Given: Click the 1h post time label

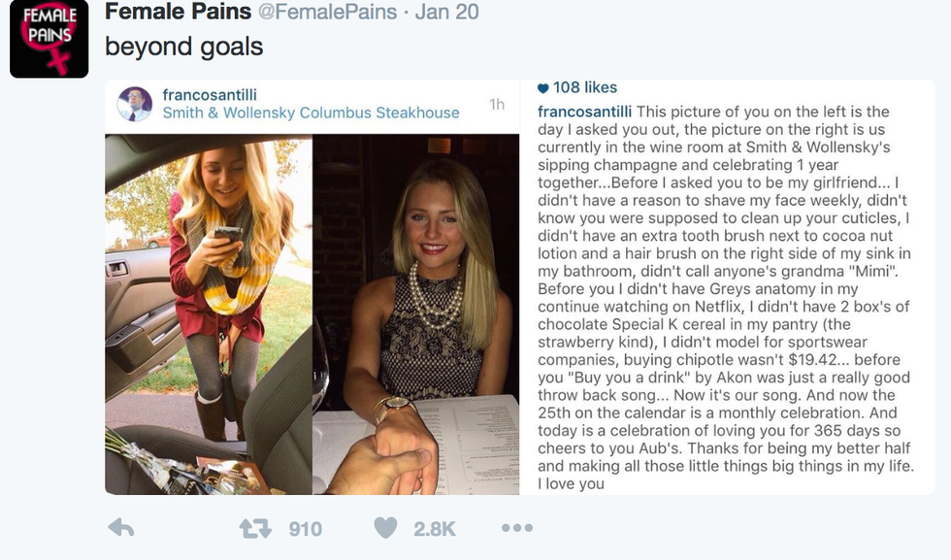Looking at the screenshot, I should [497, 104].
